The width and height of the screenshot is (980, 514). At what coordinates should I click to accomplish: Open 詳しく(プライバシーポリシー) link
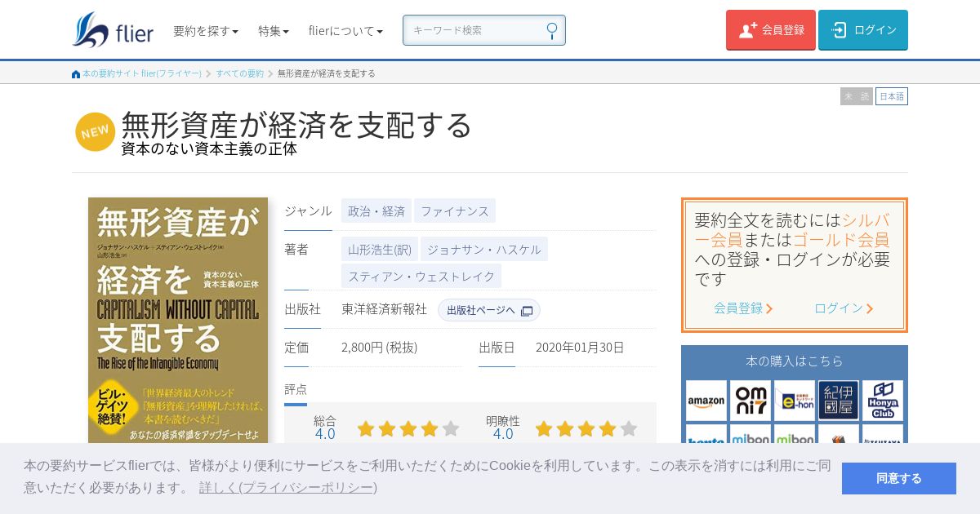coord(287,487)
